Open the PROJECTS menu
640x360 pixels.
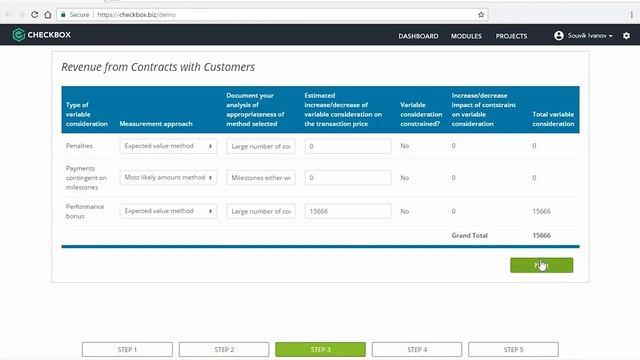click(511, 36)
